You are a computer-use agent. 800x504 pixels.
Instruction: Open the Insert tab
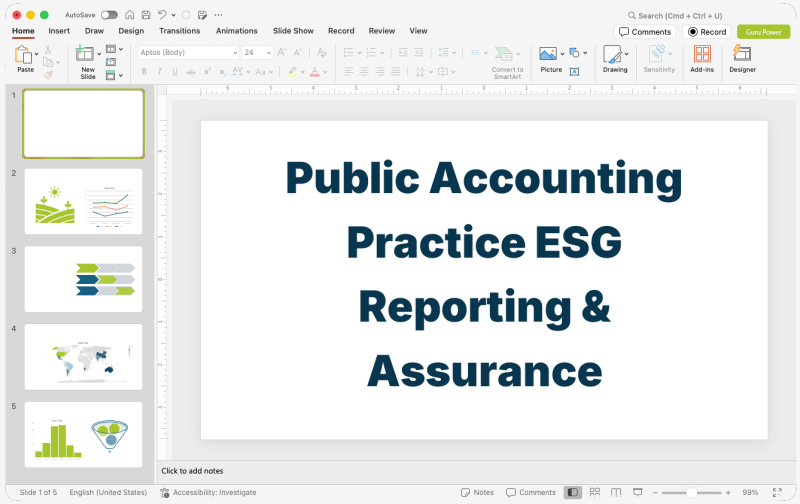tap(59, 31)
